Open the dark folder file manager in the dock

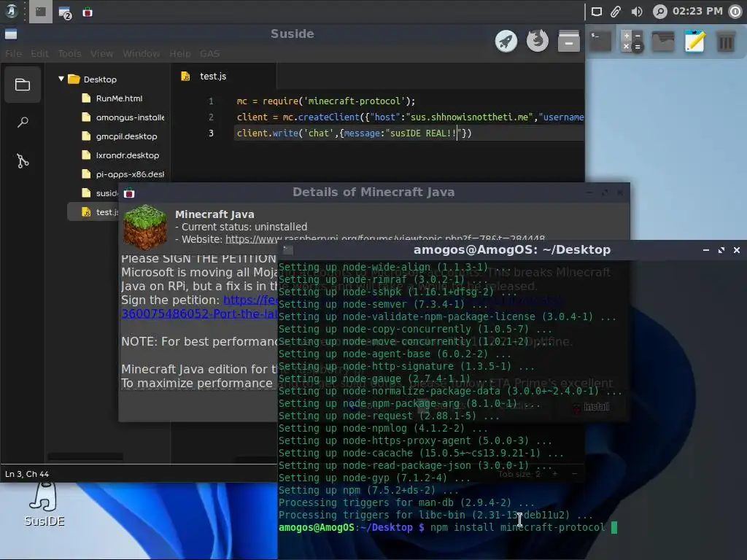point(663,41)
